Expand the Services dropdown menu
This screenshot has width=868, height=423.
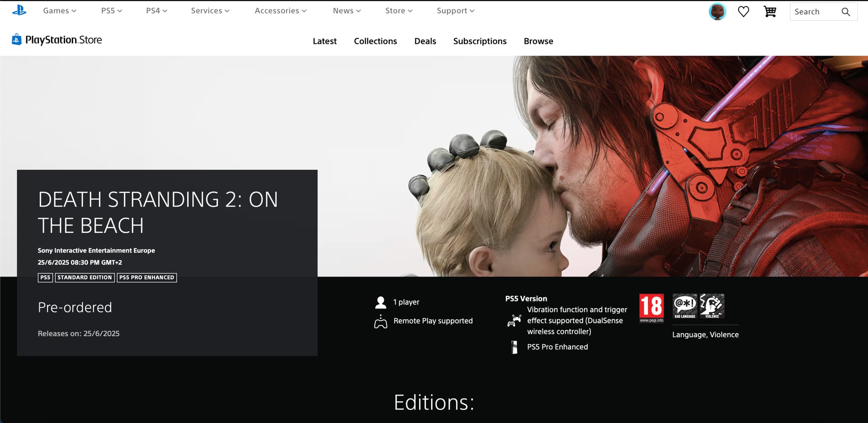[210, 11]
